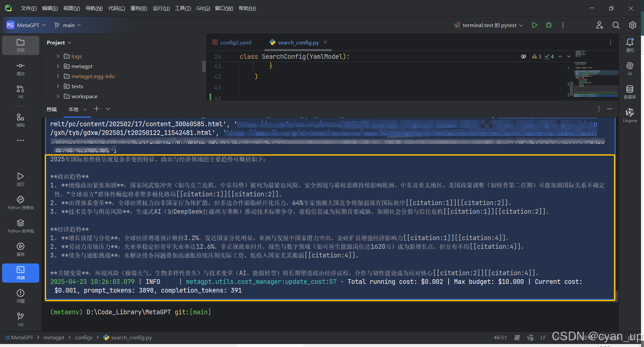Open the 重构(R) menu

click(x=139, y=8)
